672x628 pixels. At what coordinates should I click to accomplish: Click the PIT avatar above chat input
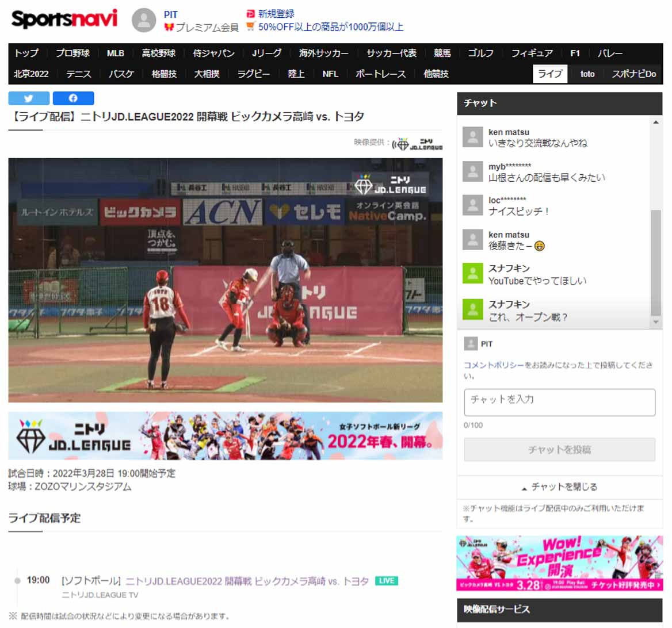[471, 343]
